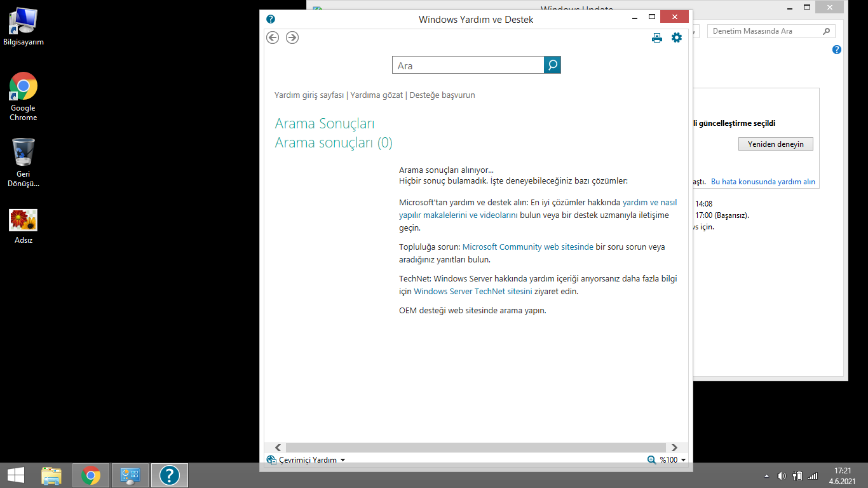Click the Ara search input field
This screenshot has height=488, width=868.
468,65
